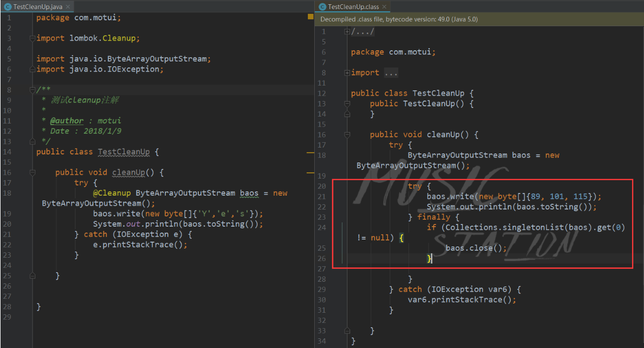The height and width of the screenshot is (348, 644).
Task: Click the 'Decompiled .class file' notification banner
Action: 479,19
